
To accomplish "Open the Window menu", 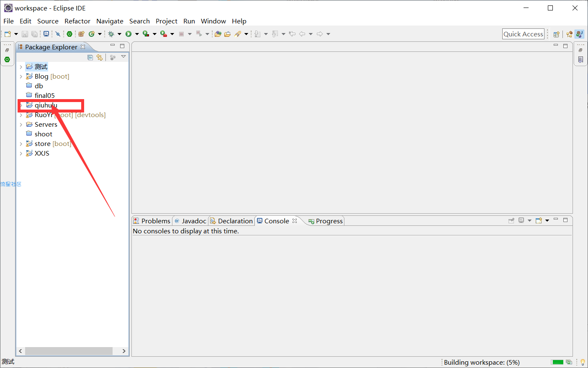I will tap(213, 21).
